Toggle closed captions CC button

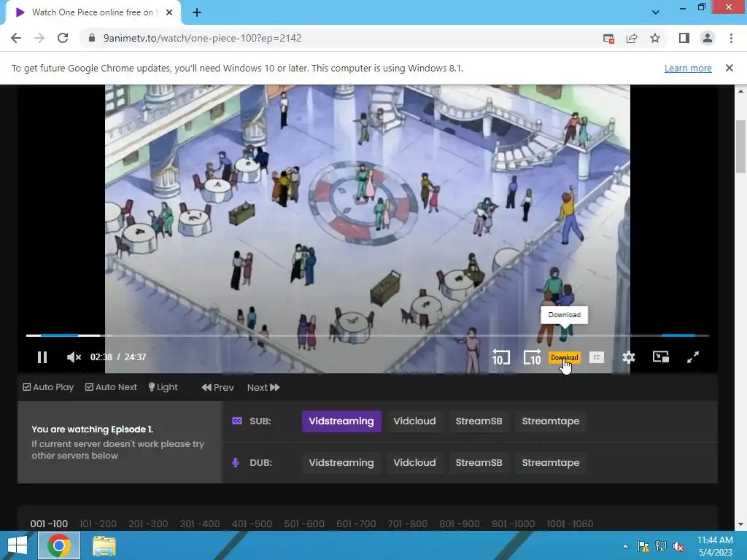[597, 357]
